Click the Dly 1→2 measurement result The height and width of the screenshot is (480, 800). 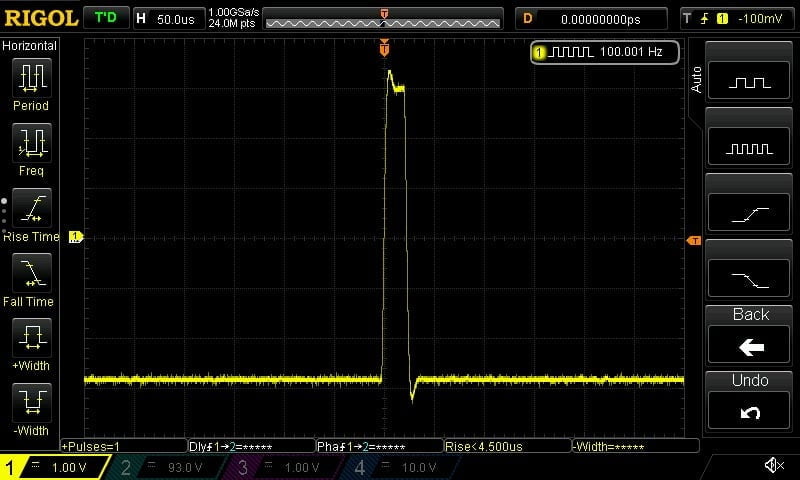point(252,446)
